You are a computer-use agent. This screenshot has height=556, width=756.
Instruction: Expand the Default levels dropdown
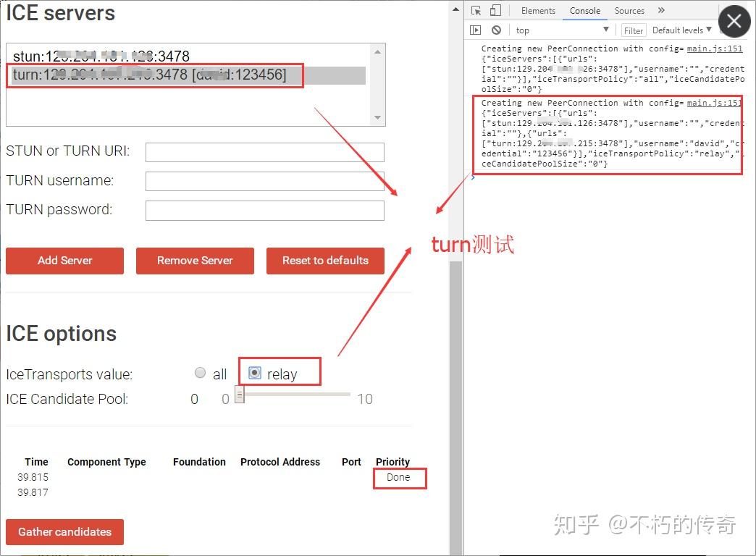point(679,30)
